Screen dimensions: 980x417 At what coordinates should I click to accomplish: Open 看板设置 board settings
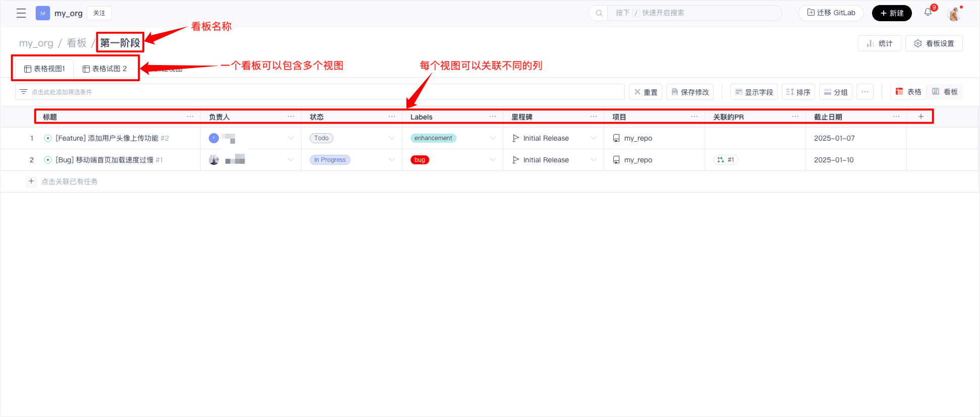coord(934,43)
